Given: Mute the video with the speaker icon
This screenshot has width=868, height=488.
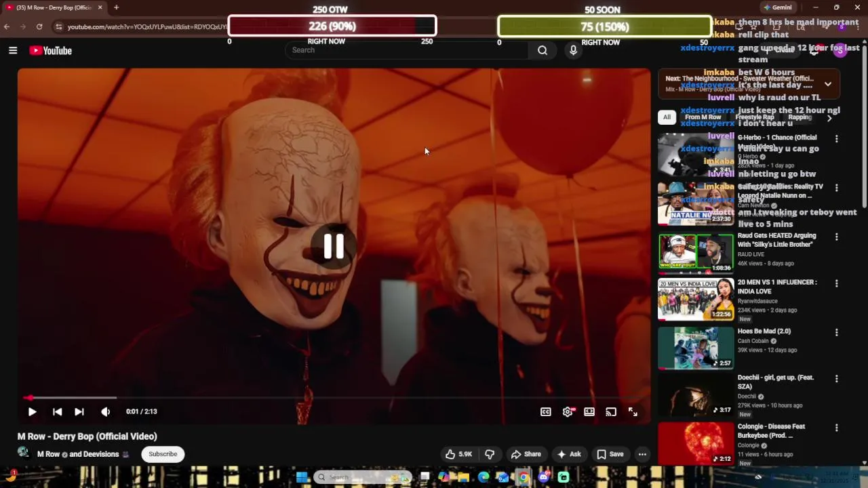Looking at the screenshot, I should pos(105,411).
